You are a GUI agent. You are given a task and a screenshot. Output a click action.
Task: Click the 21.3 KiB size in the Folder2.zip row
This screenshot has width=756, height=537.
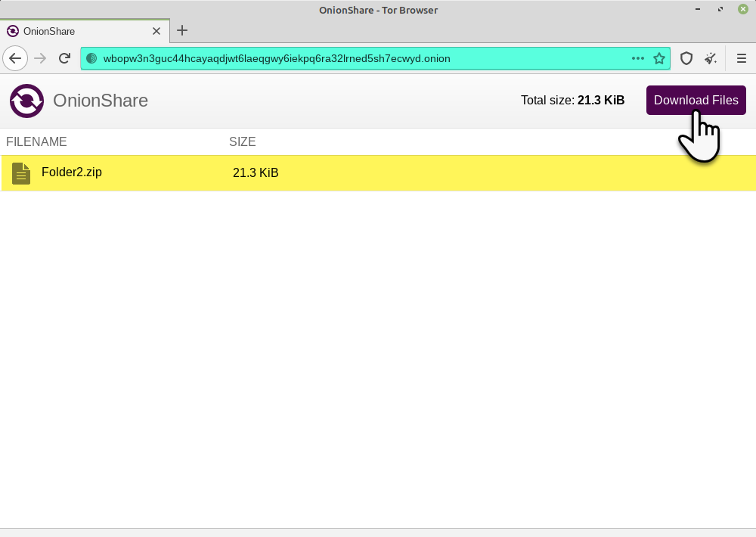[256, 172]
